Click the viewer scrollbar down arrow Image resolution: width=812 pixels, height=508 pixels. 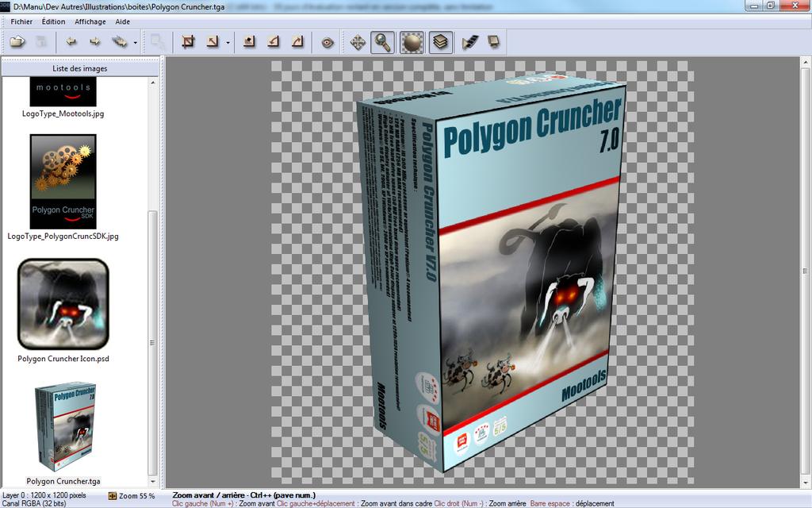coord(806,483)
